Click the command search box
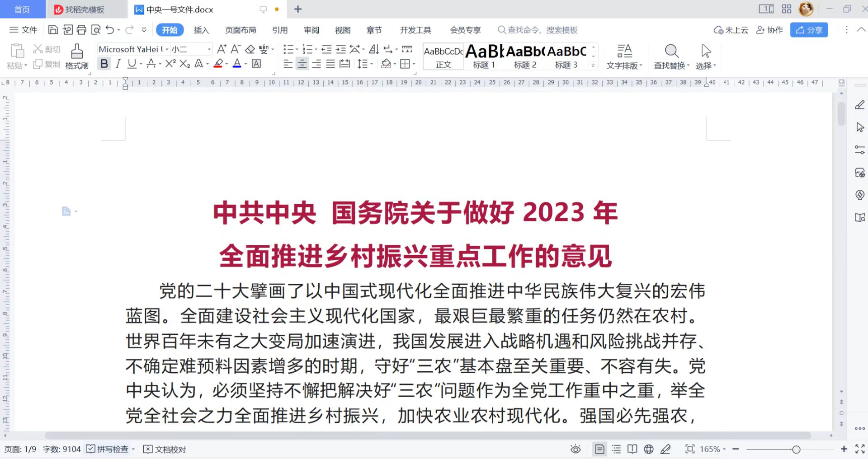The image size is (868, 459). (x=538, y=30)
